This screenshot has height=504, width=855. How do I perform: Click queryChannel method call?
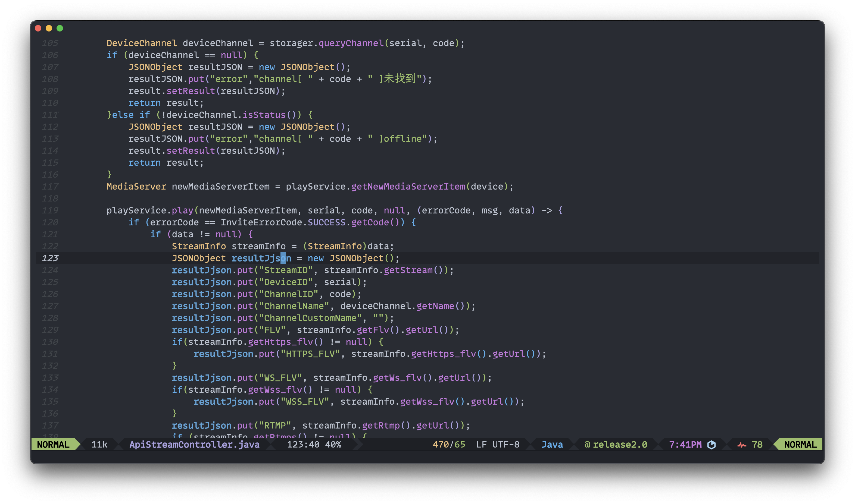[351, 43]
